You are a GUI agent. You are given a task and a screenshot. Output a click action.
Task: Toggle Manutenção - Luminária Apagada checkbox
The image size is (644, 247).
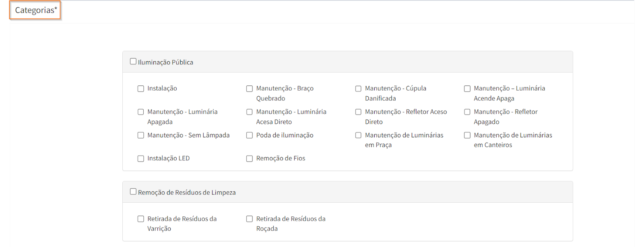[x=141, y=112]
